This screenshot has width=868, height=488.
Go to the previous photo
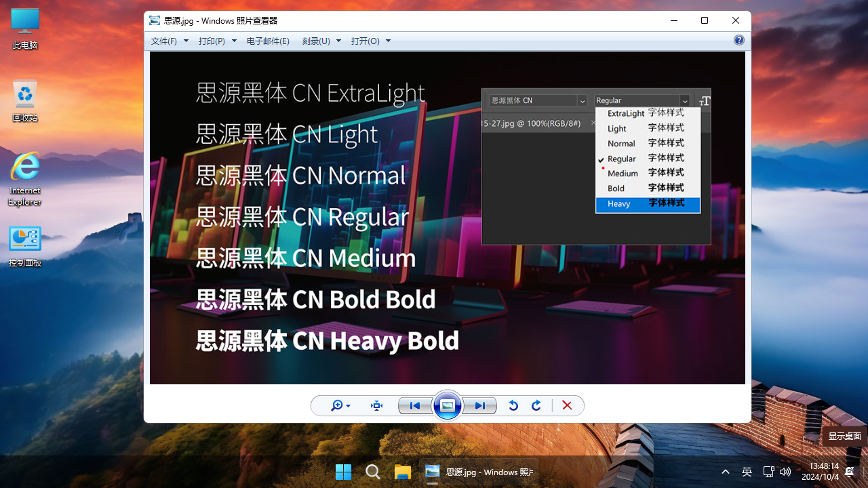pyautogui.click(x=415, y=405)
